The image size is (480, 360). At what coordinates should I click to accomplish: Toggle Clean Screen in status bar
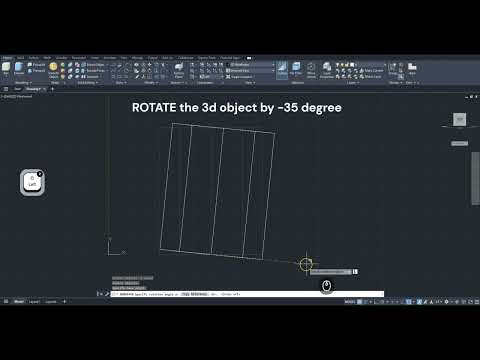[470, 302]
